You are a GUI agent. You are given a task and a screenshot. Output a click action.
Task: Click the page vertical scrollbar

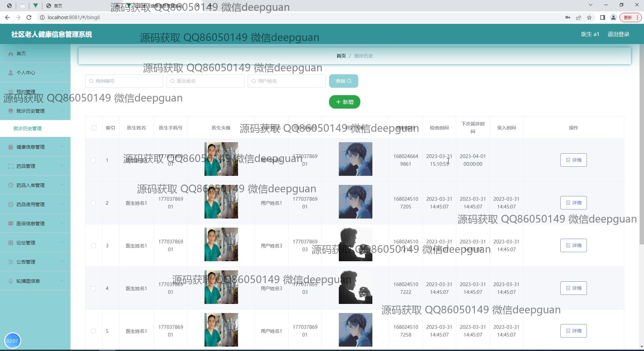tap(642, 145)
